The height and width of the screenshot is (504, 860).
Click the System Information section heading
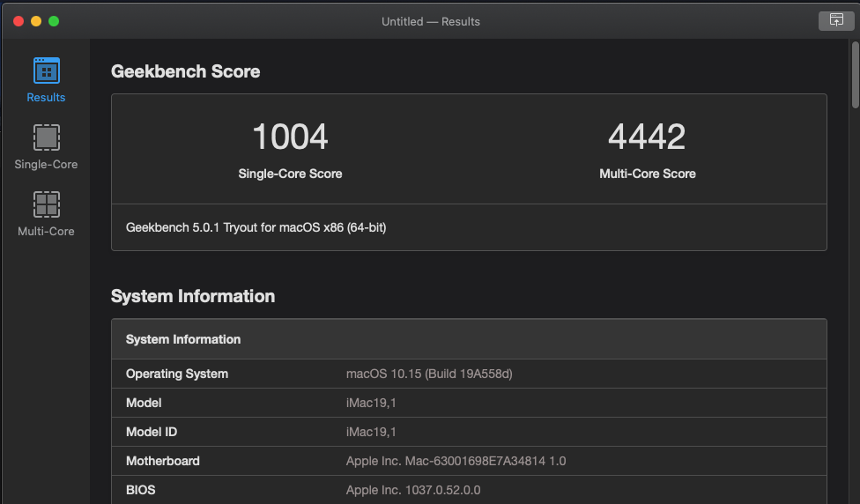(x=193, y=296)
